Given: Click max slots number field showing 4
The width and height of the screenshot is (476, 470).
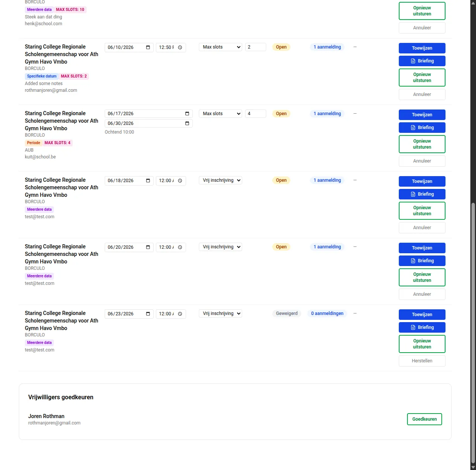Looking at the screenshot, I should point(256,114).
